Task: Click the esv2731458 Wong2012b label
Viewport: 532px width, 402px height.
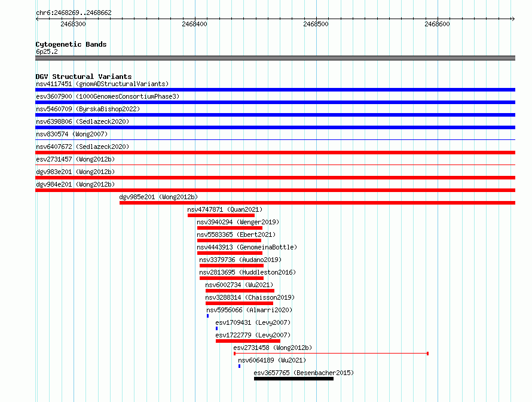Action: point(273,348)
